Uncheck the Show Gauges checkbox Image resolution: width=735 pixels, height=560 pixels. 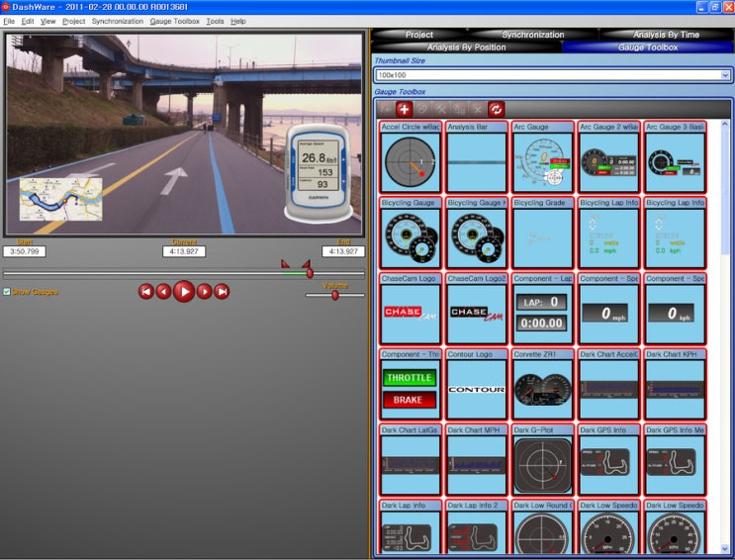7,292
